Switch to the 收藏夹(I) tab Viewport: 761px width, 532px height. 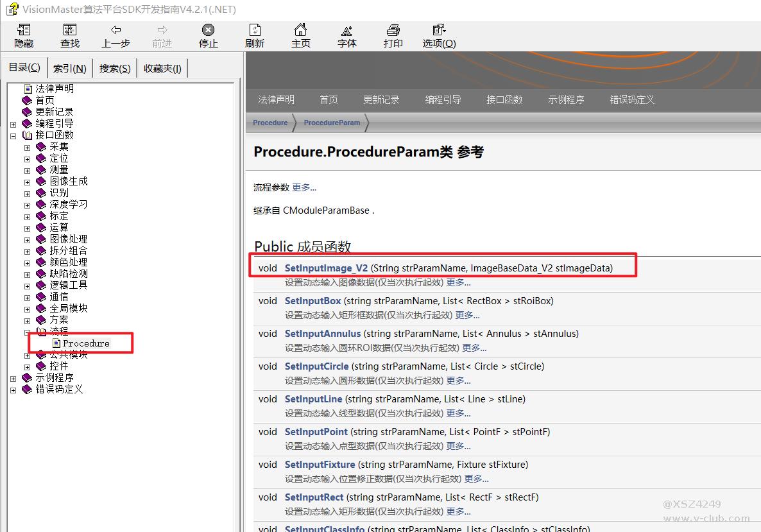coord(162,69)
